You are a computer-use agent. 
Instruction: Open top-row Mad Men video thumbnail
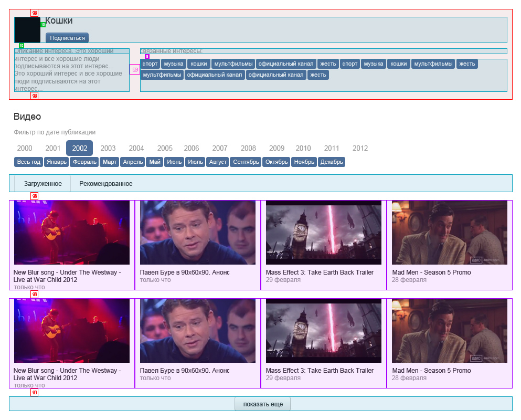[450, 233]
